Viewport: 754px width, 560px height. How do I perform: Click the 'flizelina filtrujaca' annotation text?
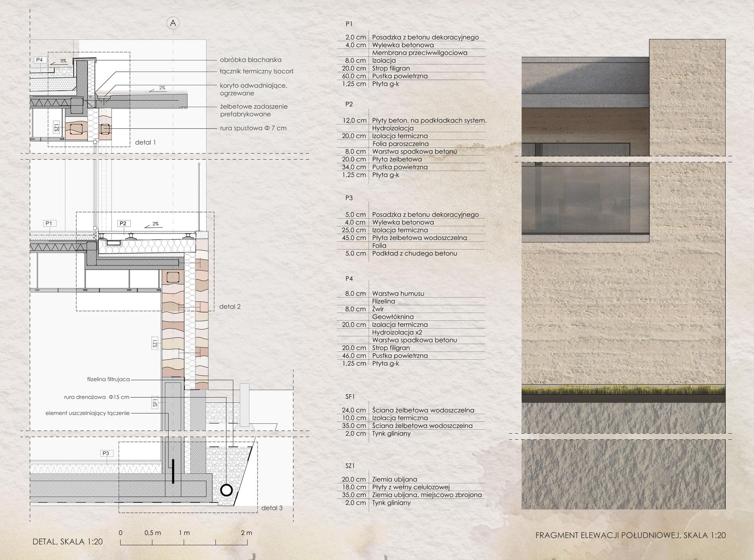(x=108, y=379)
